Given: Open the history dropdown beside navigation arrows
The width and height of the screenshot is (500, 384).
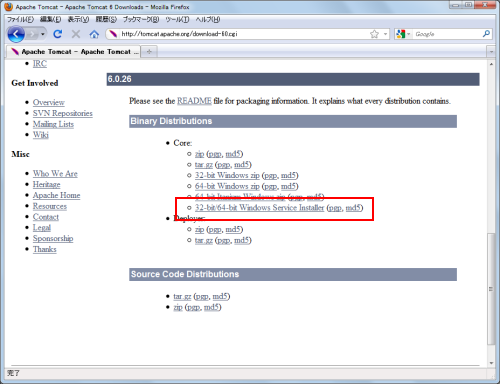Looking at the screenshot, I should (43, 34).
